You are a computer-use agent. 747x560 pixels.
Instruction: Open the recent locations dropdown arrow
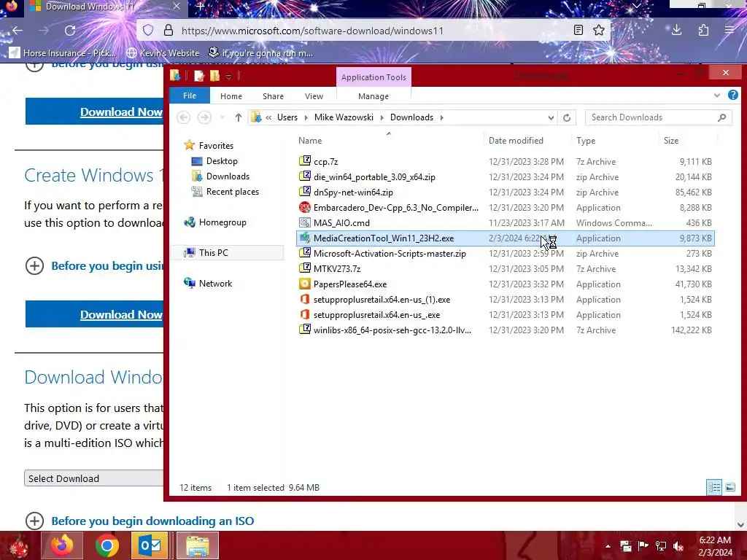coord(222,117)
